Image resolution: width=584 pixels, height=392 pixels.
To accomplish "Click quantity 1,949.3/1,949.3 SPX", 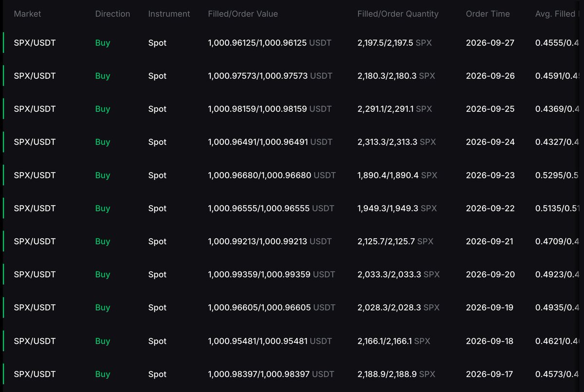I will pos(397,208).
